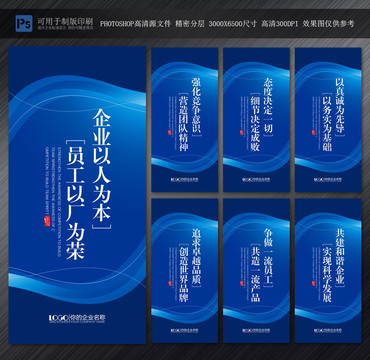Select the 强化竞争意识 poster thumbnail
Screen dimensions: 370x360
pos(185,120)
